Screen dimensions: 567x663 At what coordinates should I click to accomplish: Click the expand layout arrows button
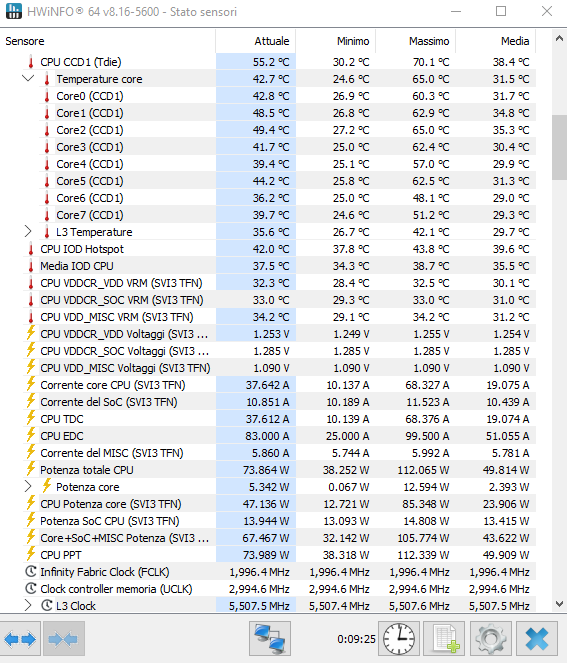20,638
